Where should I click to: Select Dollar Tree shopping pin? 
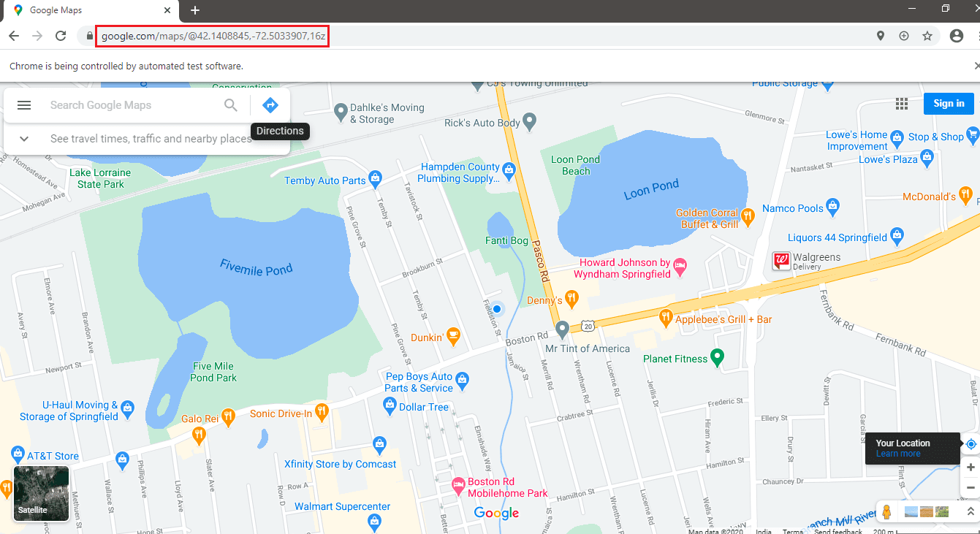click(390, 405)
